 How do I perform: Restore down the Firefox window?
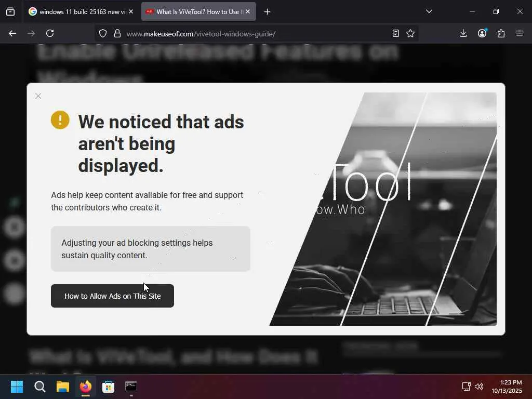(x=496, y=11)
